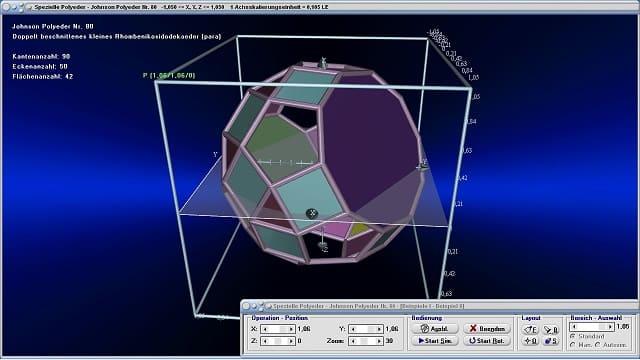640x360 pixels.
Task: Click the Layout O icon button
Action: coord(530,340)
